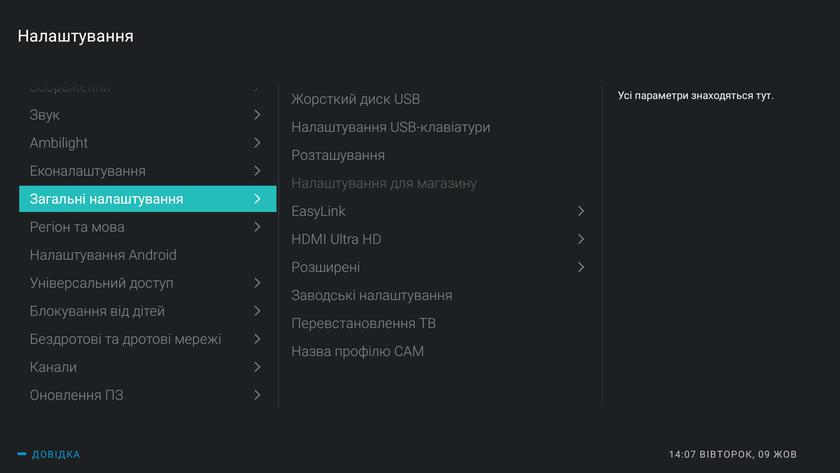The width and height of the screenshot is (840, 473).
Task: Expand the Розширені chevron arrow
Action: [581, 267]
